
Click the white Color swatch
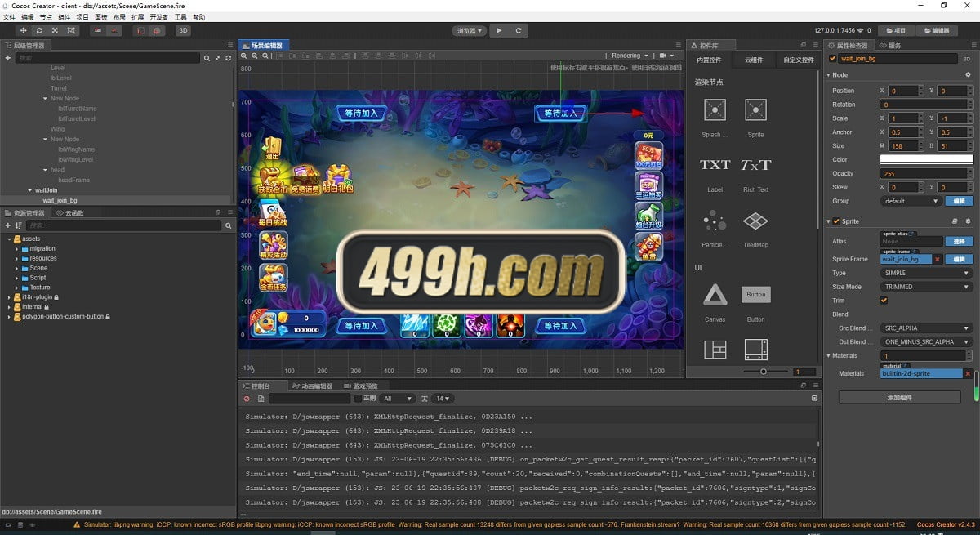[926, 159]
